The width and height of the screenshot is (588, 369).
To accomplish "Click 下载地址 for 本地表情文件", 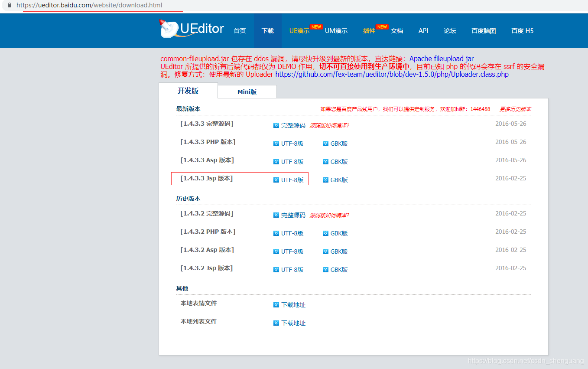I will [293, 305].
